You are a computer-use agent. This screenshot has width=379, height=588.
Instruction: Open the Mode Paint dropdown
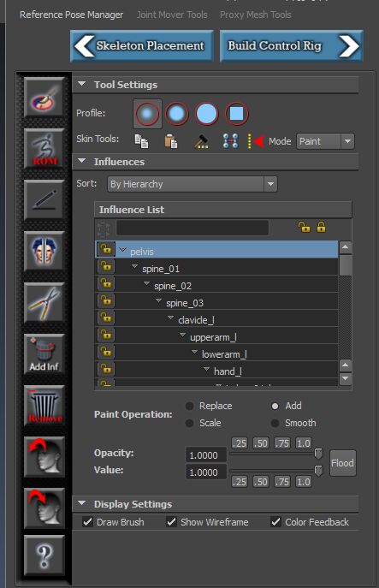point(325,141)
